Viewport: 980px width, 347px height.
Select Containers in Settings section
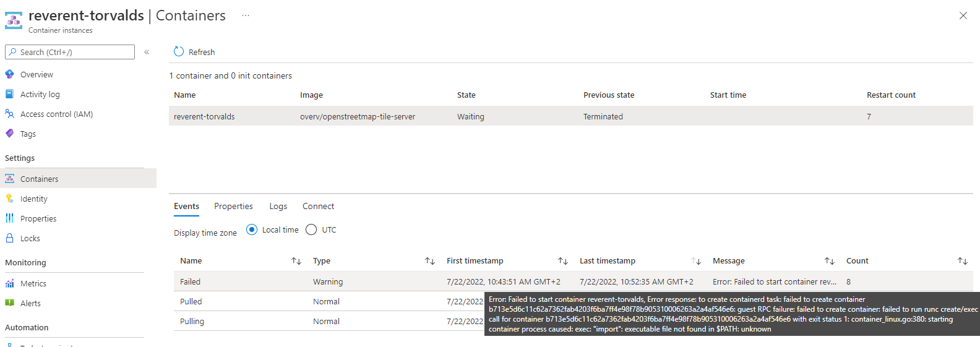(40, 179)
